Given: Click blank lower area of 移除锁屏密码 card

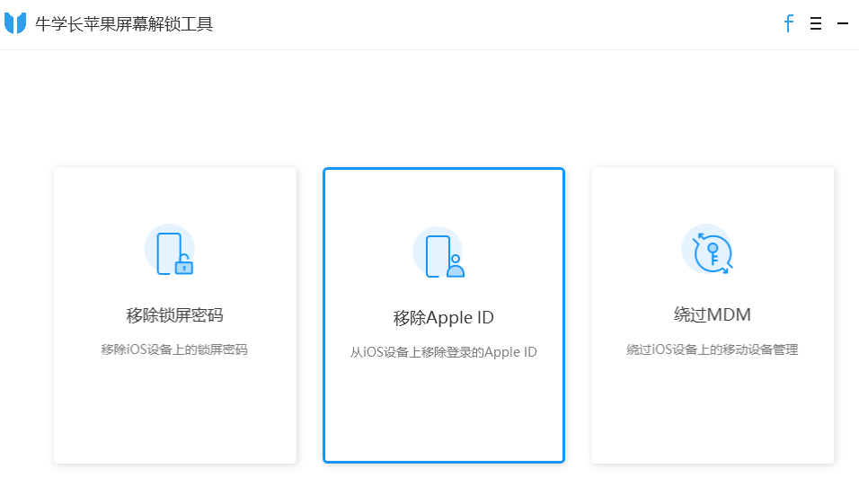Looking at the screenshot, I should 174,413.
